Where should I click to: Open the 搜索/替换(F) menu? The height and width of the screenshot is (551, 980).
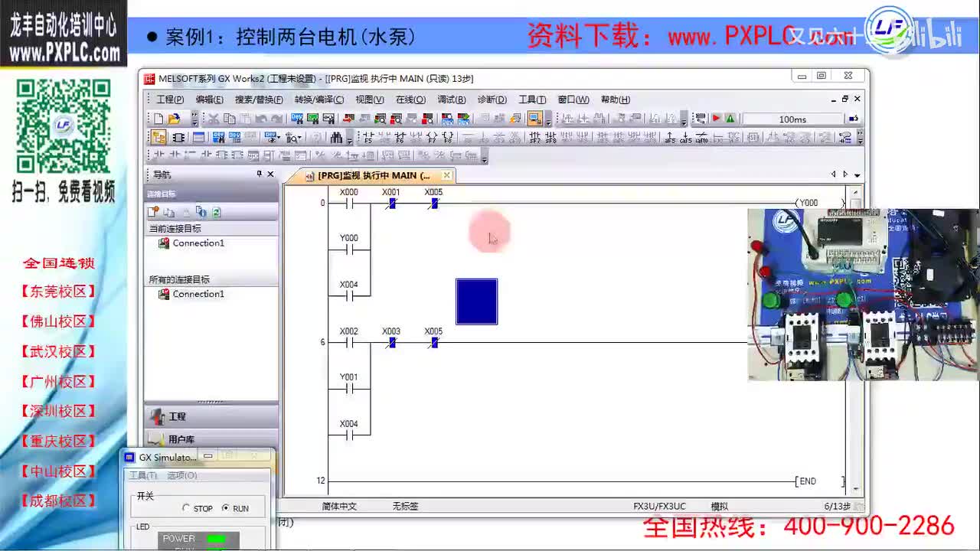pos(259,99)
